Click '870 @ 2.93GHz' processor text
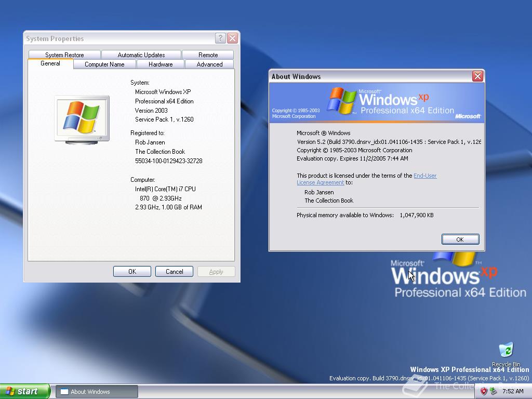Image resolution: width=532 pixels, height=399 pixels. click(161, 198)
